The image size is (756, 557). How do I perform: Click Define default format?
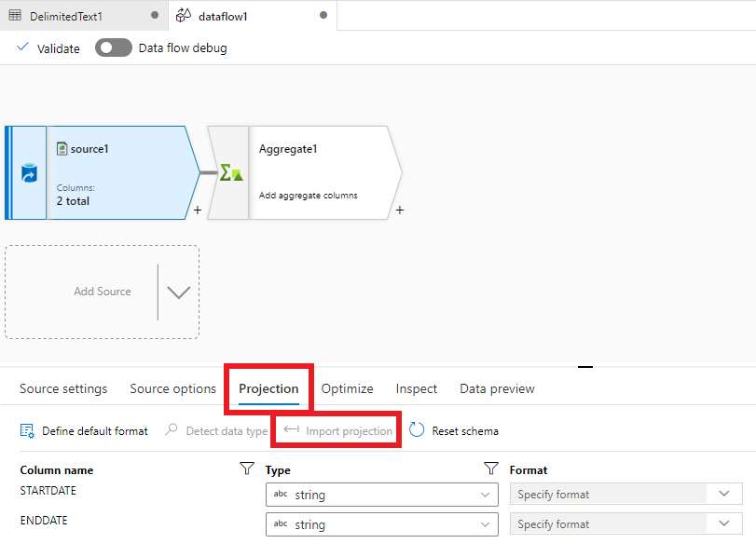coord(84,430)
